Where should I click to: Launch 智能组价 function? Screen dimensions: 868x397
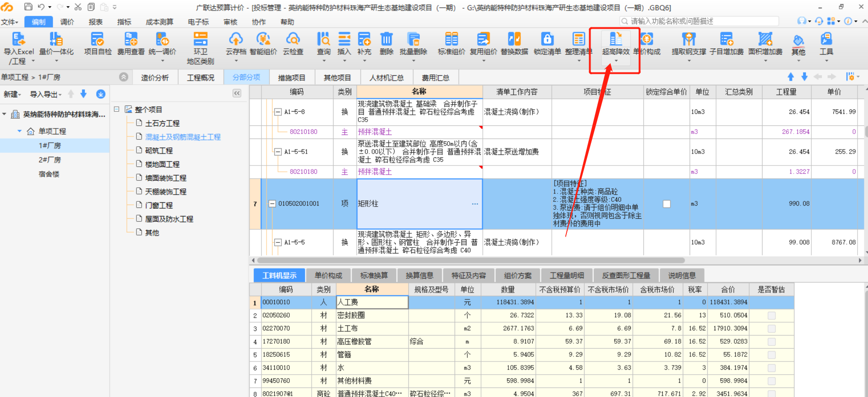click(263, 44)
